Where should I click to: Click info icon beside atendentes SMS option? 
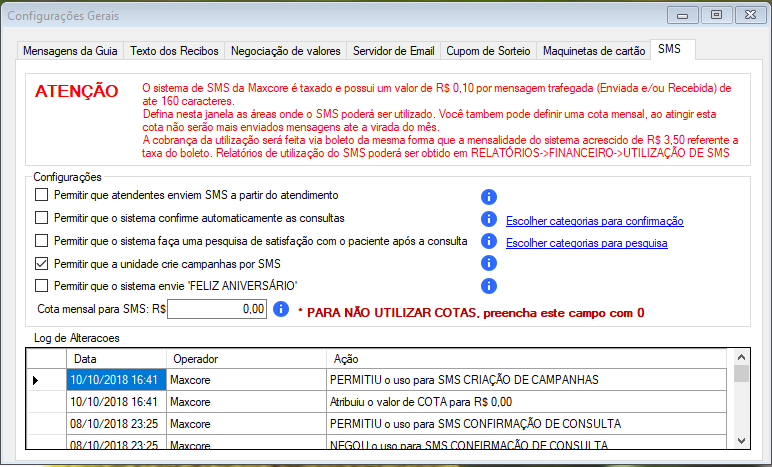point(489,195)
